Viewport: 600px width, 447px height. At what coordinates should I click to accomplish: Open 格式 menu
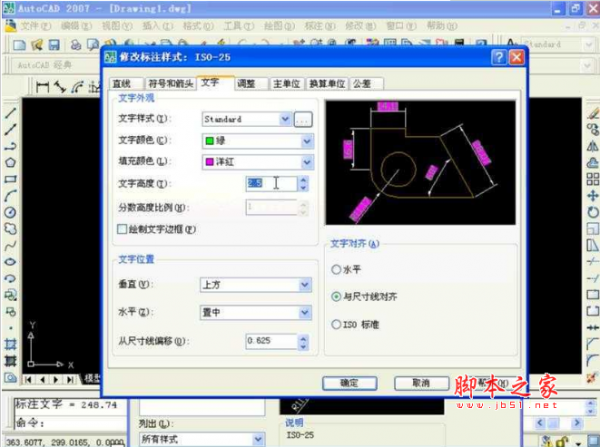point(198,26)
